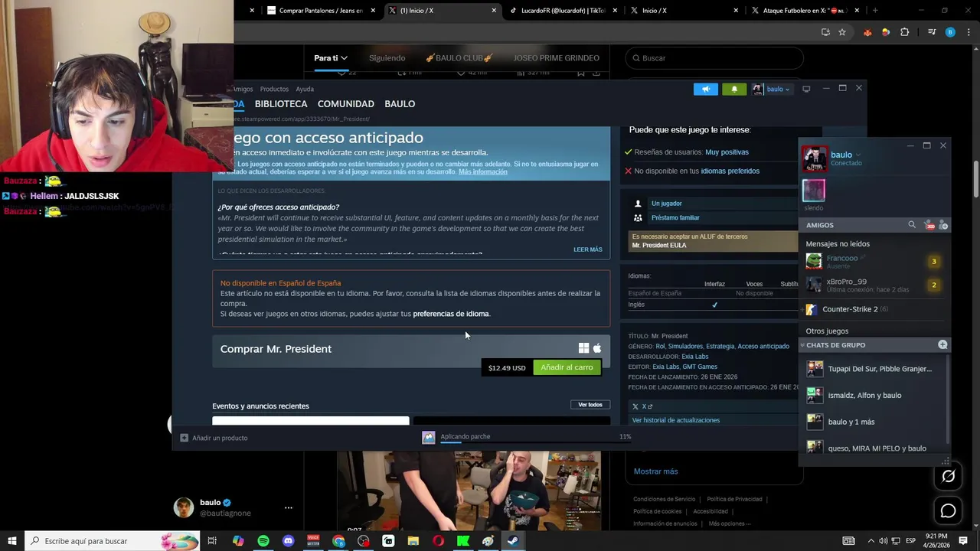Open status dropdown next to baulo name

coord(857,155)
